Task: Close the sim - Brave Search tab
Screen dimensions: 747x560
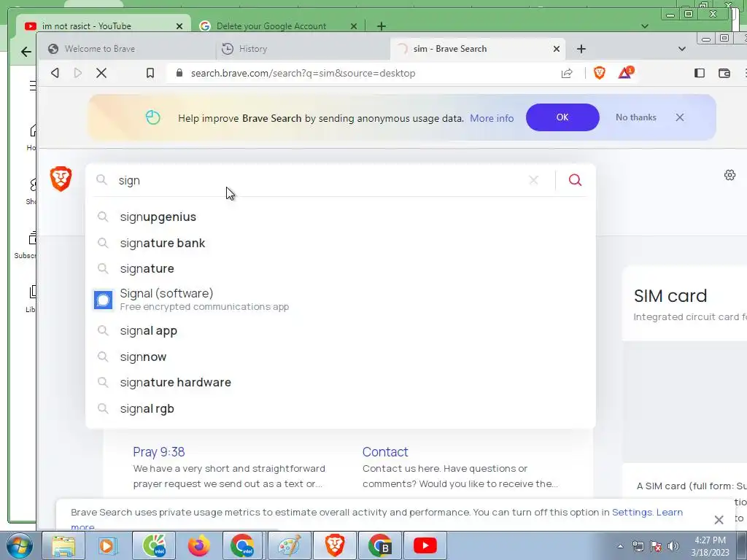Action: tap(556, 49)
